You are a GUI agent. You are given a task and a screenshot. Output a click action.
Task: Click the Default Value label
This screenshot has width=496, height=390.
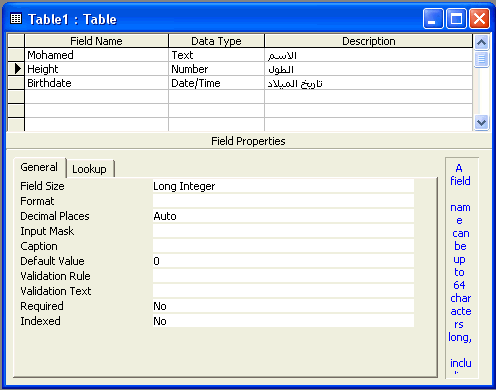[52, 261]
